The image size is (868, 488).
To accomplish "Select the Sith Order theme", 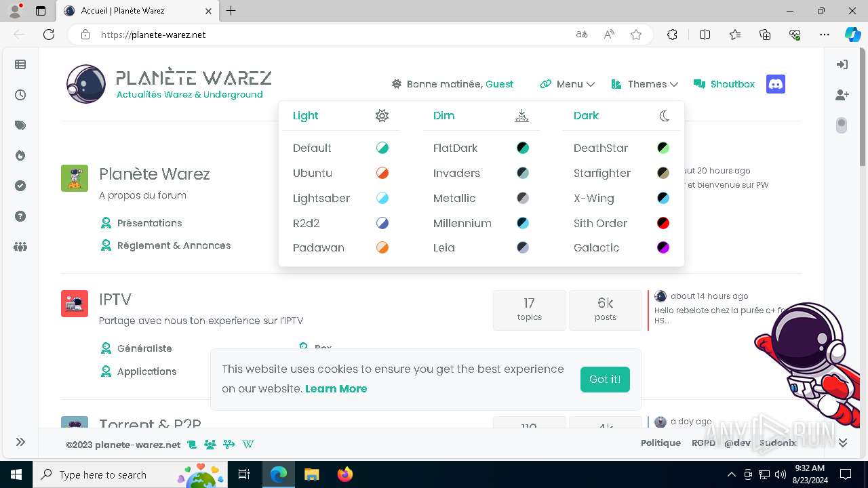I will point(621,223).
